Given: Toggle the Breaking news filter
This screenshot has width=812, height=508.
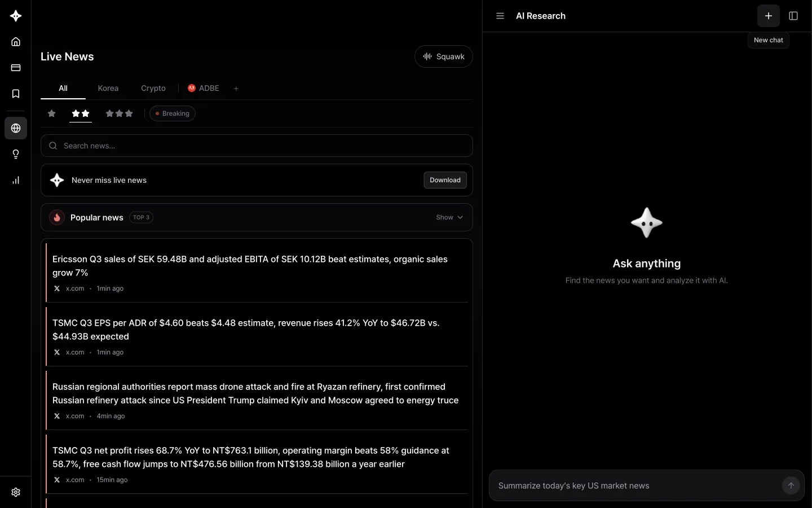Looking at the screenshot, I should [173, 113].
